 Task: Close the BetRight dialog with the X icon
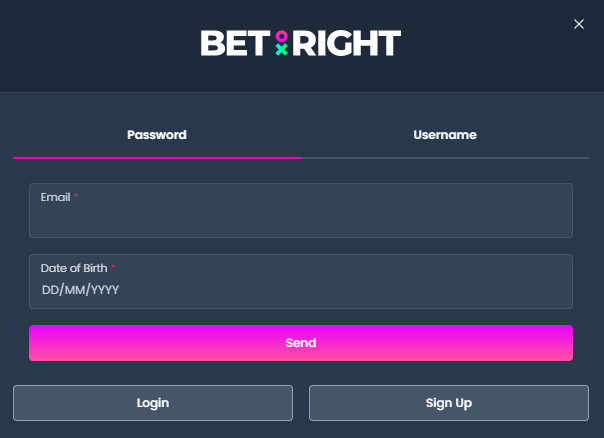click(579, 24)
